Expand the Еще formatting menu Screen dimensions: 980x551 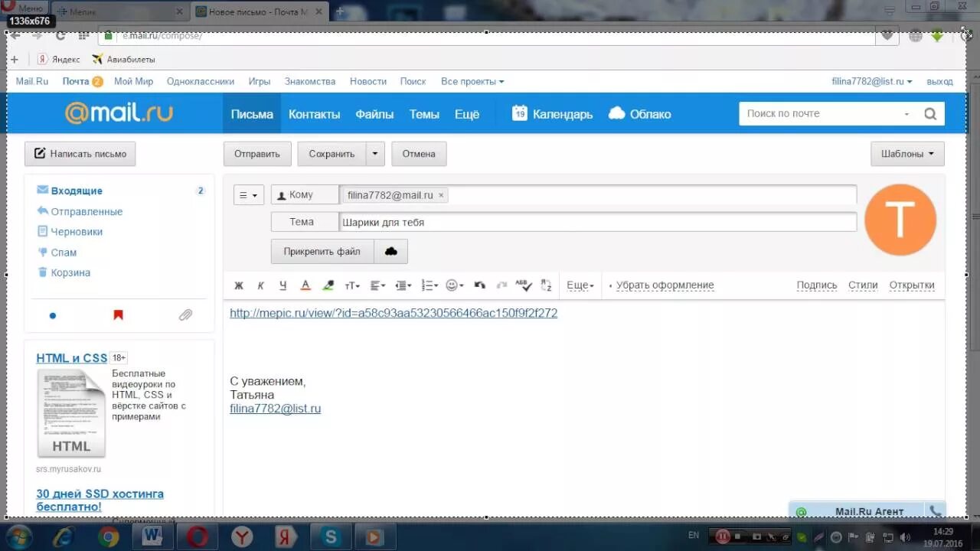click(580, 285)
